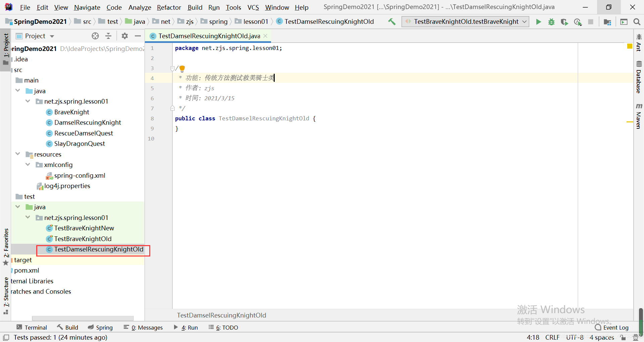Viewport: 644px width, 342px height.
Task: Open Project panel settings gear
Action: pos(125,36)
